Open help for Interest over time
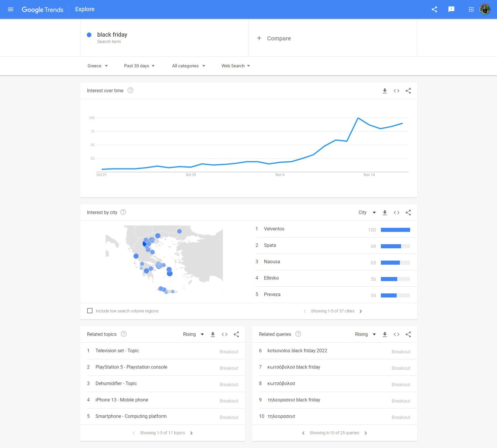Image resolution: width=497 pixels, height=448 pixels. (x=130, y=90)
